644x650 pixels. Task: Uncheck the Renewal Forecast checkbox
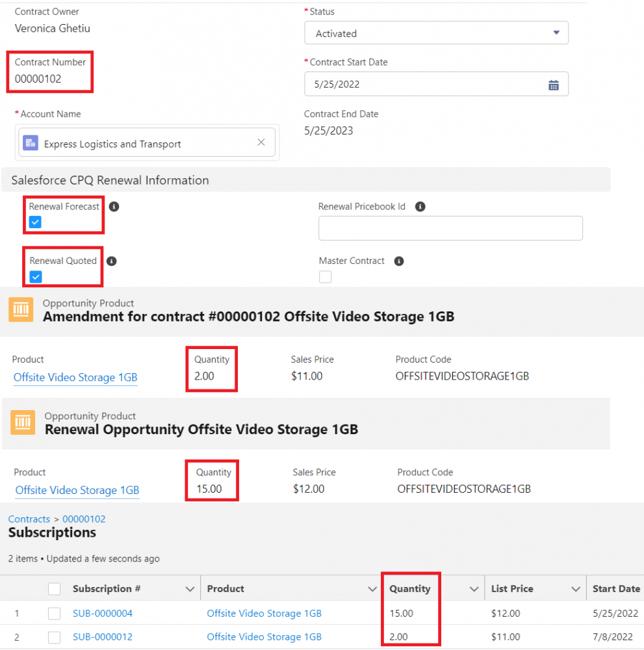click(35, 222)
